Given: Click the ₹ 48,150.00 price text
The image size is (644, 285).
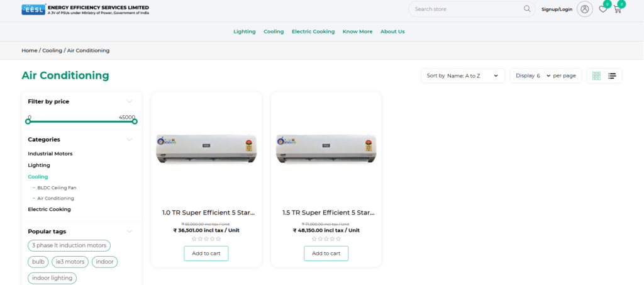Looking at the screenshot, I should coord(326,230).
